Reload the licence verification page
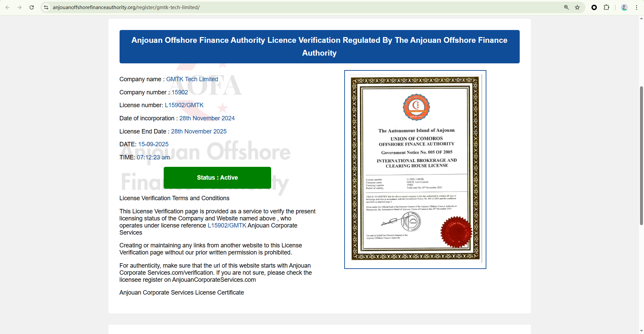Screen dimensions: 644x334 coord(32,7)
